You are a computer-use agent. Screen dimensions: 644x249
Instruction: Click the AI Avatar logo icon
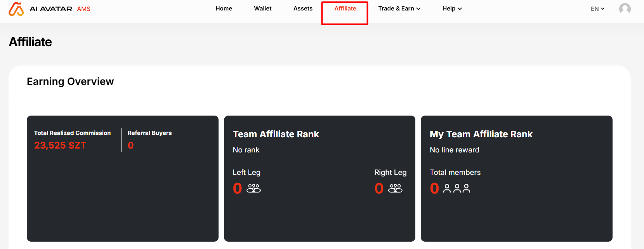tap(16, 9)
